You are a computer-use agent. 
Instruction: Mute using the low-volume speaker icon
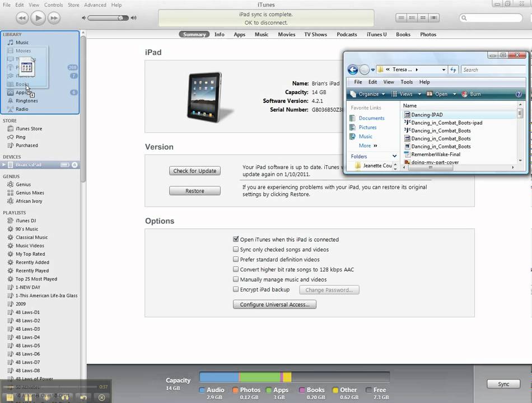84,18
